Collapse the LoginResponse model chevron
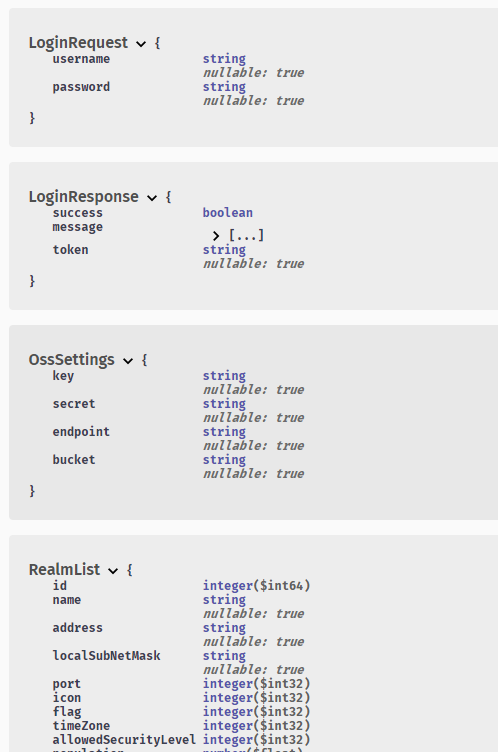The image size is (498, 752). (x=152, y=198)
